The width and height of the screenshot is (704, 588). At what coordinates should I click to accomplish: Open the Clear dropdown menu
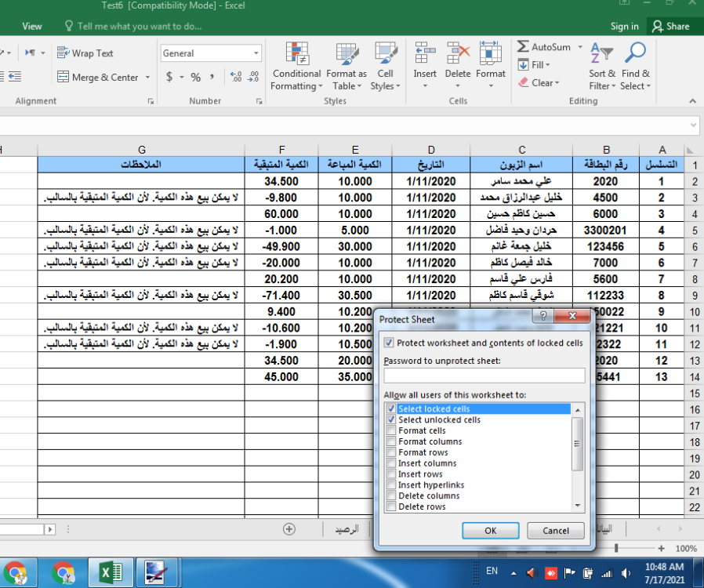539,82
